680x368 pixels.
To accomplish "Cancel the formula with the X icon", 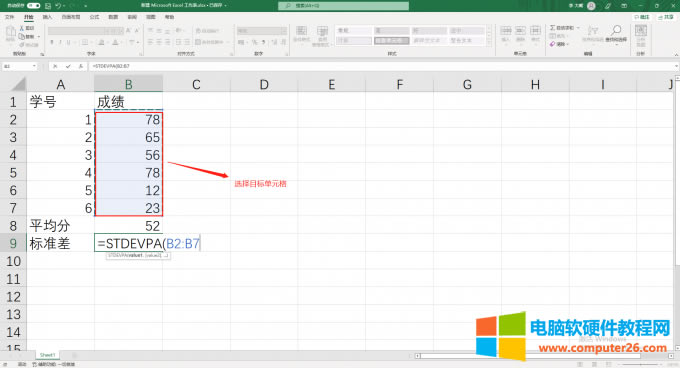I will [55, 66].
